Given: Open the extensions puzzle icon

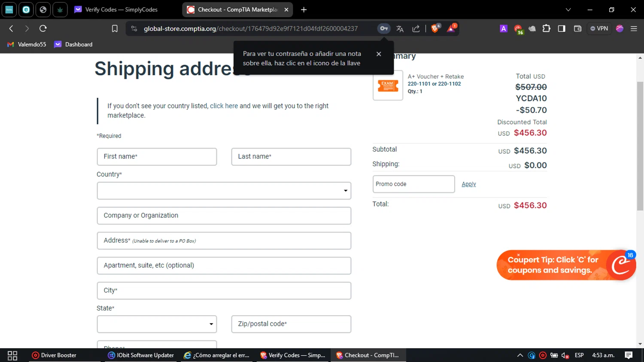Looking at the screenshot, I should point(546,28).
